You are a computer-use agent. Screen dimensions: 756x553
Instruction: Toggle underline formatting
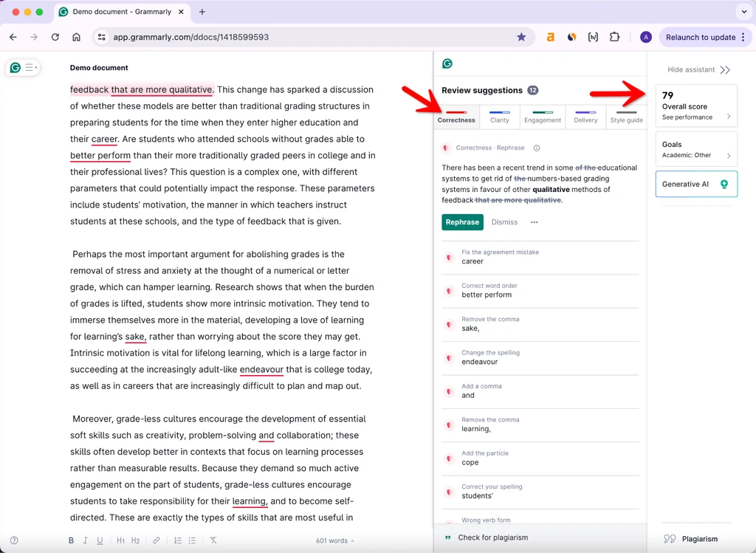point(100,540)
